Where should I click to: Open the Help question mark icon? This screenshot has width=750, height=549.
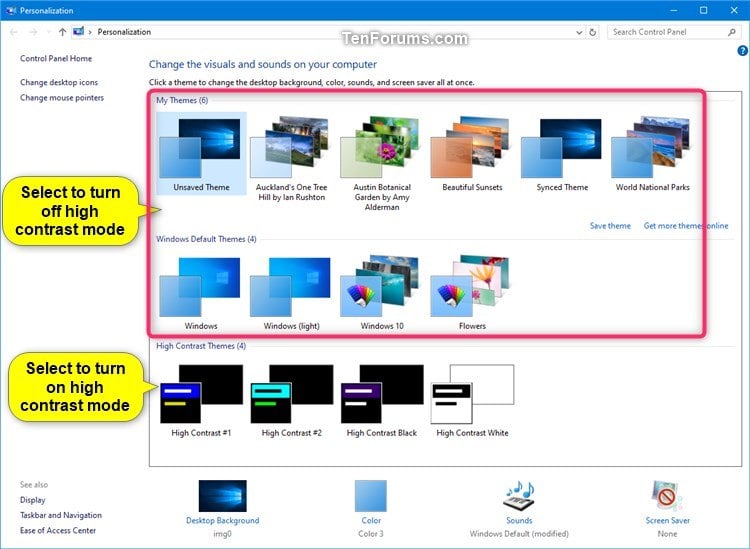click(742, 50)
